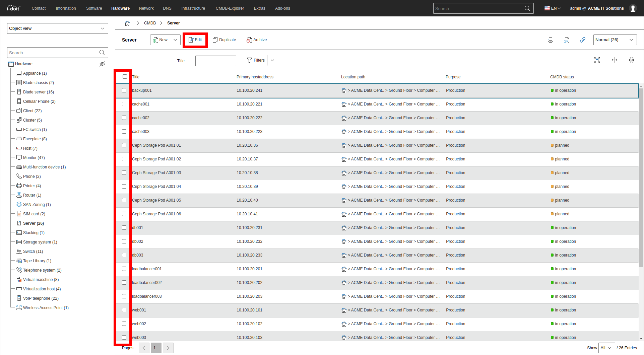Image resolution: width=644 pixels, height=355 pixels.
Task: Click the i-doit logo
Action: pyautogui.click(x=13, y=8)
